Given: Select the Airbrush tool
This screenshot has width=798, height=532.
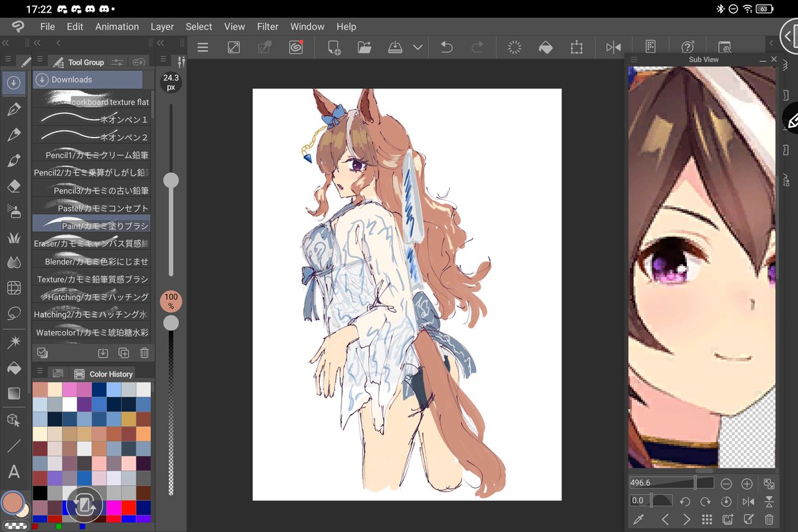Looking at the screenshot, I should (14, 211).
